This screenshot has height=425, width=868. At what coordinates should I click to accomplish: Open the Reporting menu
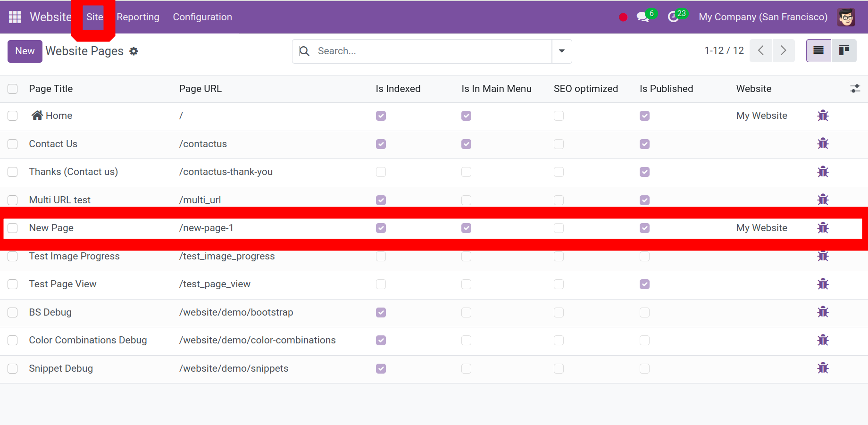tap(138, 17)
